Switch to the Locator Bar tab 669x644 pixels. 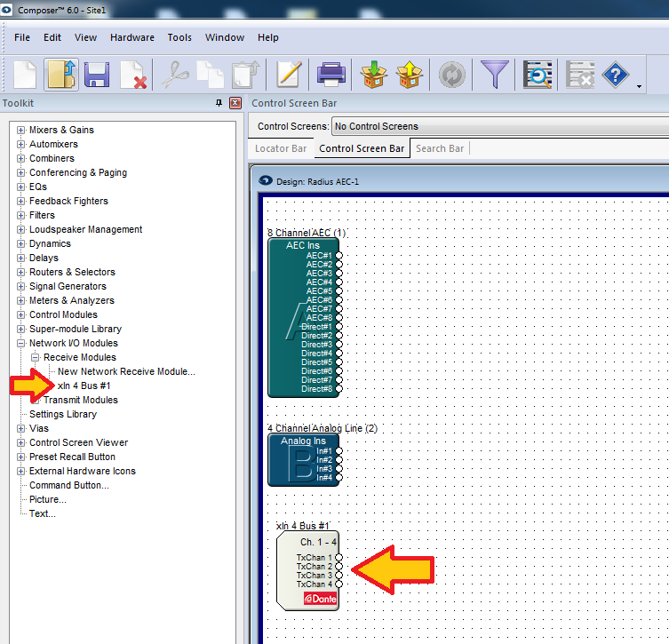tap(281, 148)
